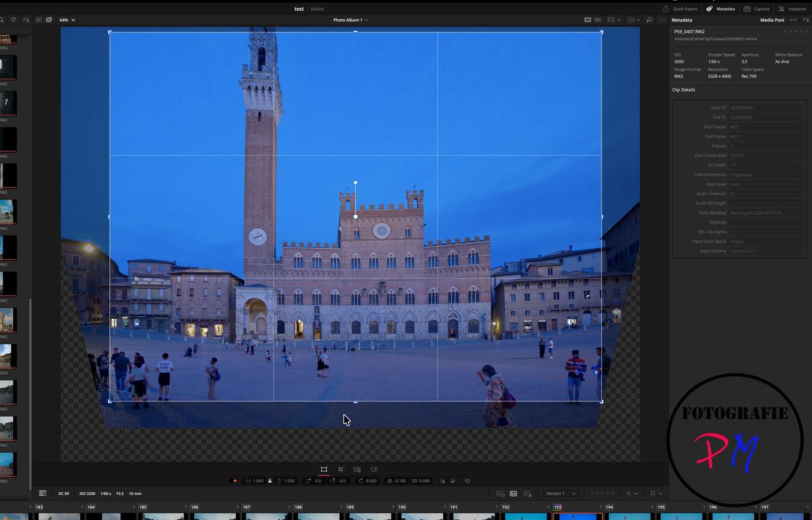Select the stacked images view icon
This screenshot has width=812, height=520.
pos(49,20)
